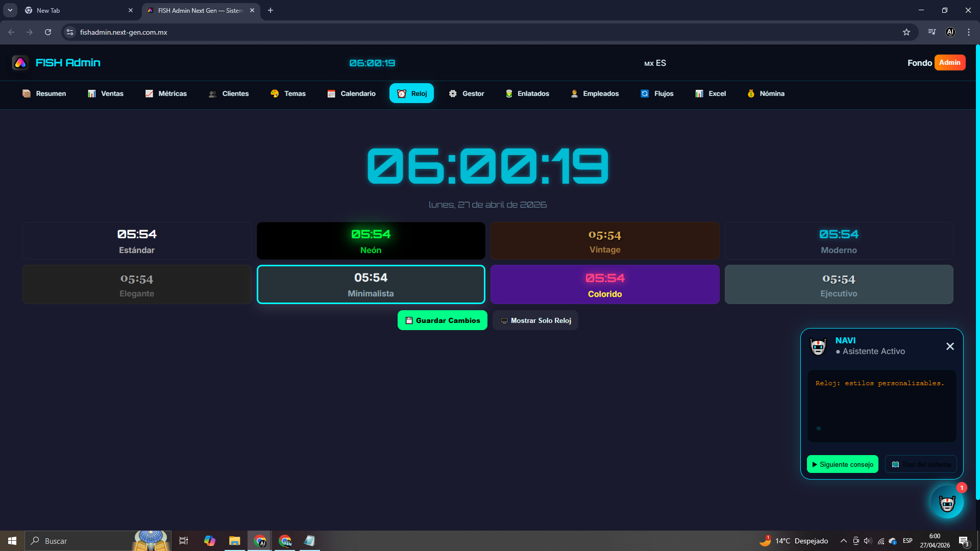
Task: Select the Neón clock style
Action: coord(371,241)
